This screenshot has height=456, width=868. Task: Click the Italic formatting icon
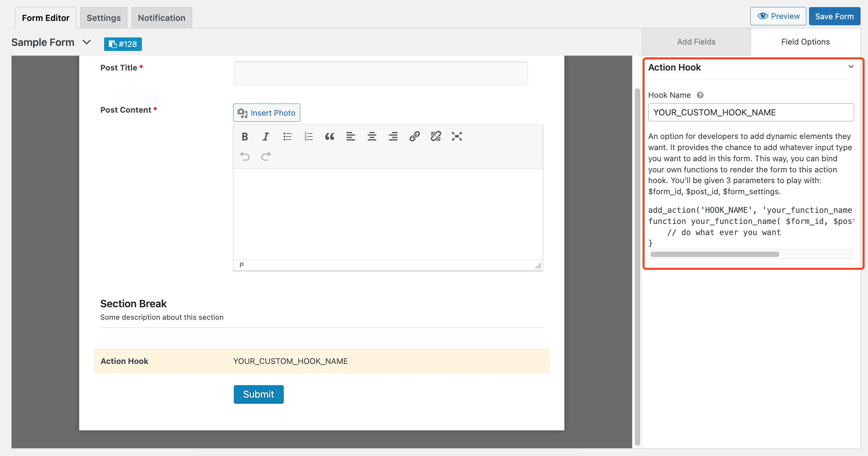[266, 136]
